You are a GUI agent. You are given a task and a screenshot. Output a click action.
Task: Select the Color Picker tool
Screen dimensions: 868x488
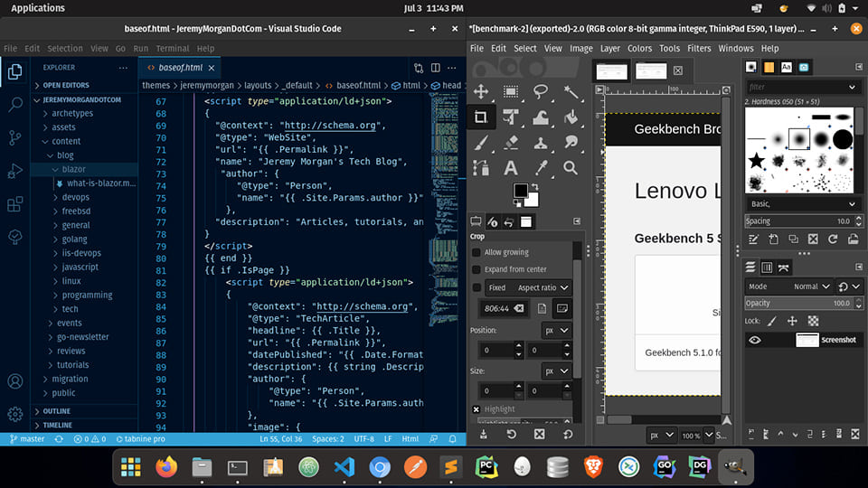pos(541,168)
